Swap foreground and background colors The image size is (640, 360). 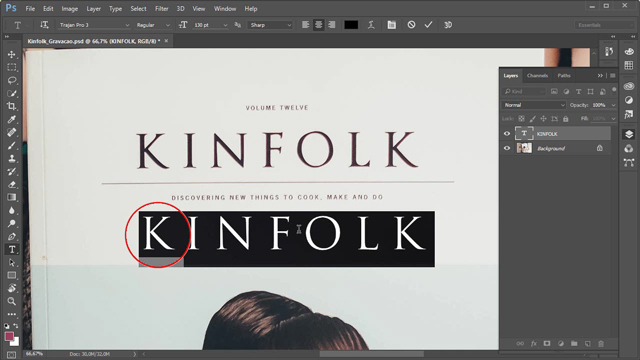[x=16, y=326]
